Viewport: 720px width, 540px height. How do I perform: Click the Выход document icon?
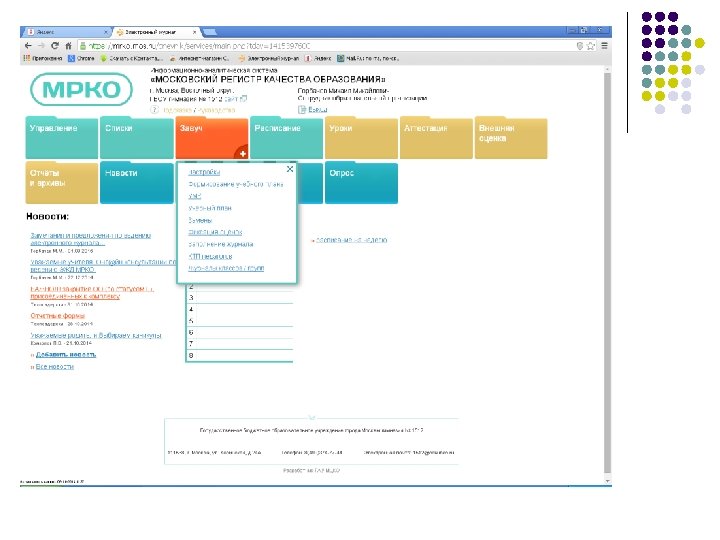(x=302, y=110)
